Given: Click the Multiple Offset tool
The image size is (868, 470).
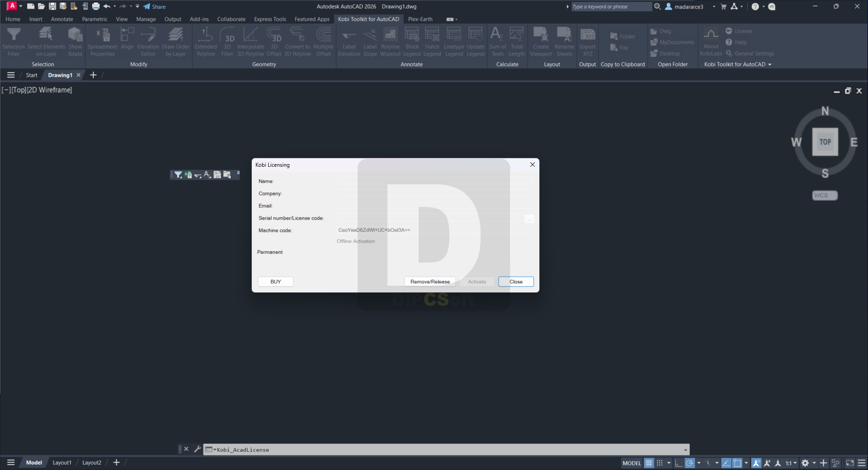Looking at the screenshot, I should (x=323, y=42).
